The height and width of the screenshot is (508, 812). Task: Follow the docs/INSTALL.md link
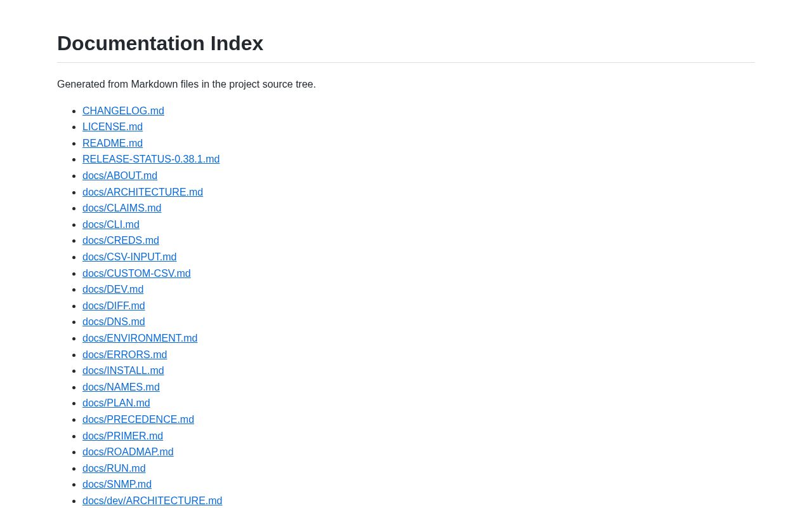[x=123, y=371]
